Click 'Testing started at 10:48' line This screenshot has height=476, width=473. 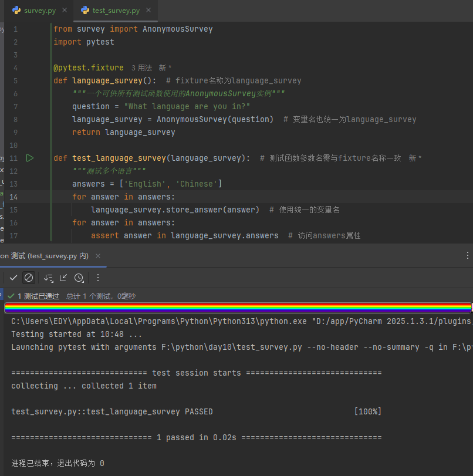76,334
